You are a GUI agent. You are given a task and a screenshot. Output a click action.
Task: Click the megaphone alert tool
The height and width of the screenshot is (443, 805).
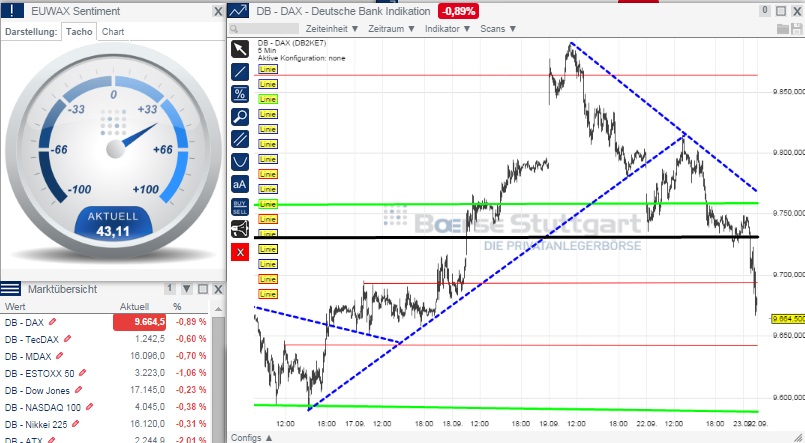240,229
